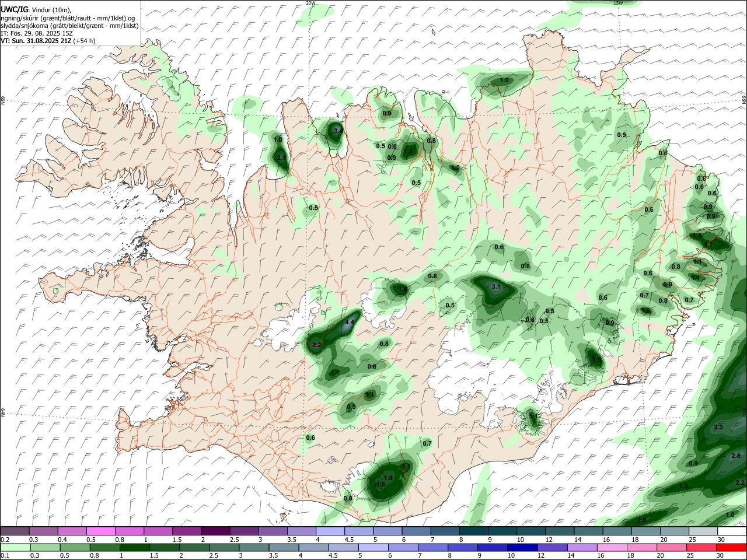Click the 0.2 label on snow scale

5,540
